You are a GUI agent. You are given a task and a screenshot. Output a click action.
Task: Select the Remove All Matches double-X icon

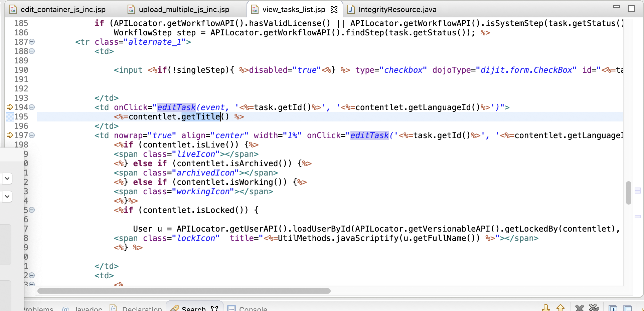pos(594,308)
